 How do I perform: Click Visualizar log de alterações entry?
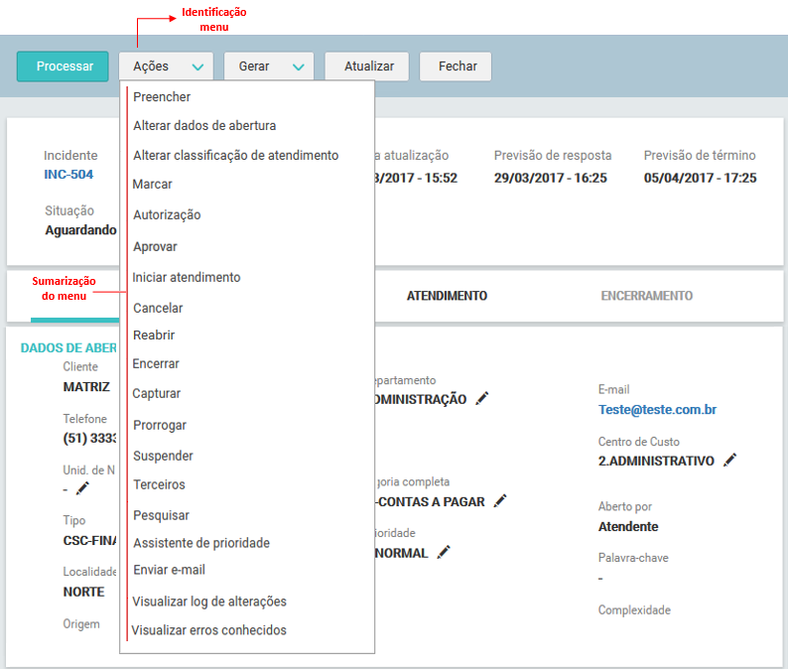pos(209,602)
